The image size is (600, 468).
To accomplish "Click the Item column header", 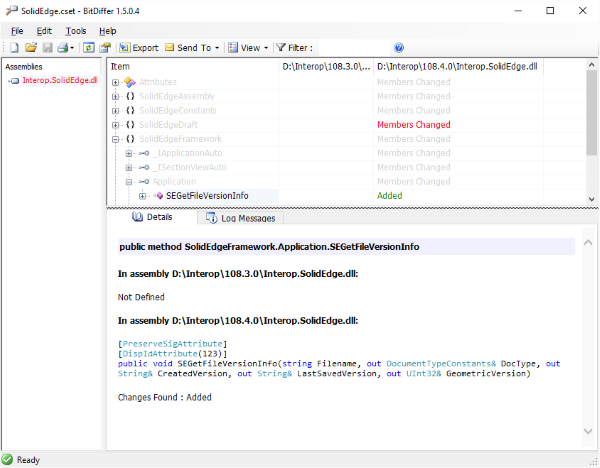I will point(193,67).
